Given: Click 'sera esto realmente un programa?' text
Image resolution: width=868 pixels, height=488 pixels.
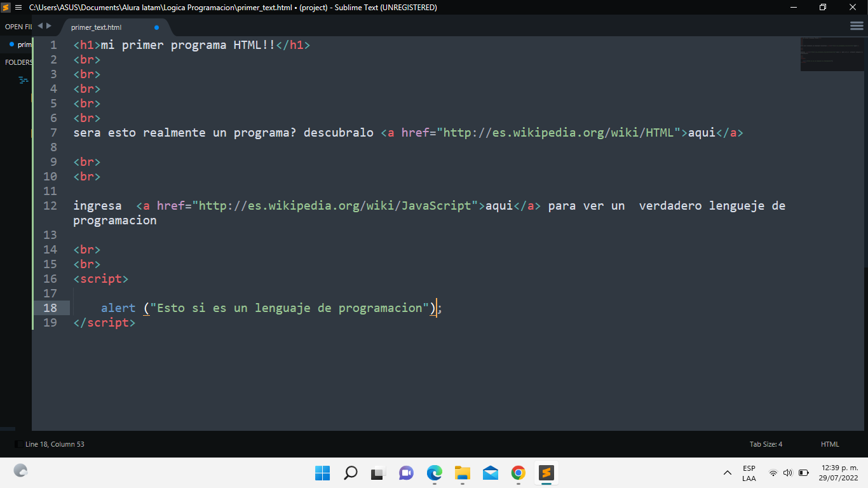Looking at the screenshot, I should pos(185,133).
